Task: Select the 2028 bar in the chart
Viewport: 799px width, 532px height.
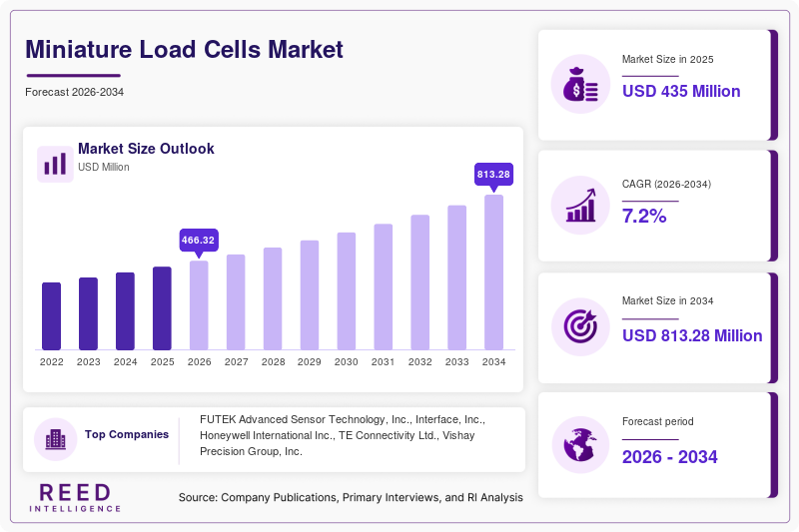Action: 273,298
